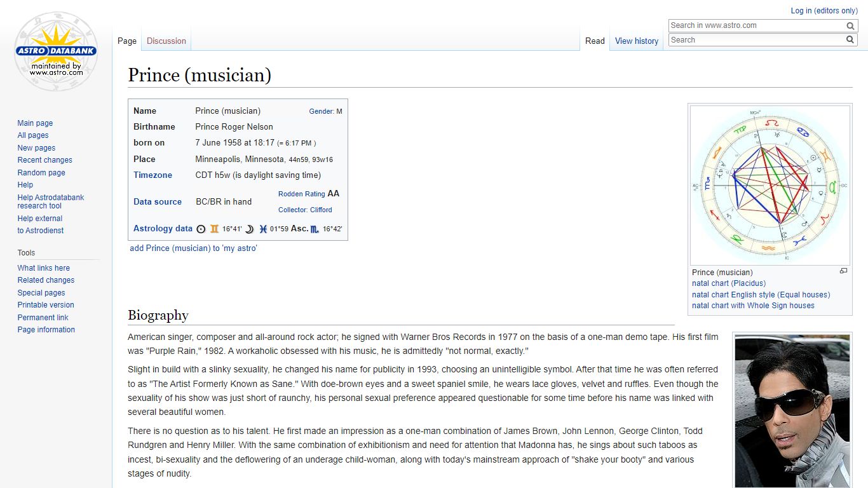Open Help Astrodatabank research tool
The height and width of the screenshot is (488, 868).
[x=51, y=201]
